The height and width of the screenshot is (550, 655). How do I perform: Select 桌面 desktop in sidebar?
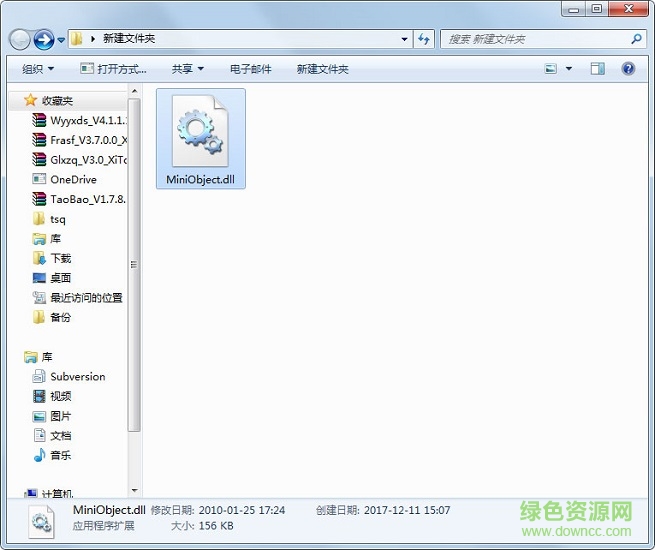tap(52, 278)
